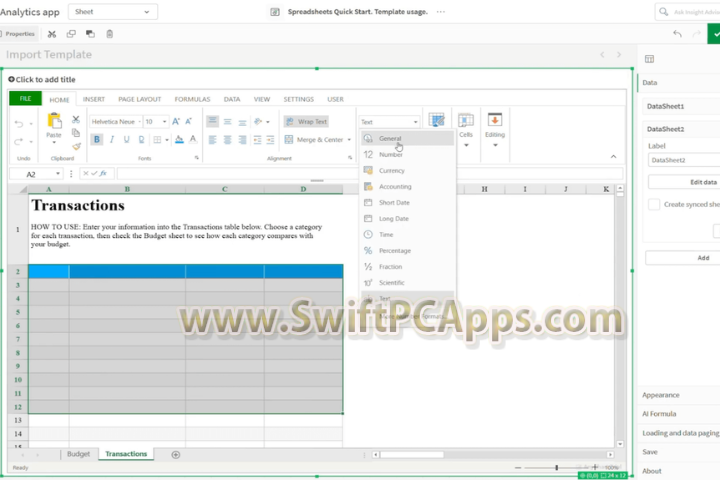Click the fill color bucket icon

pos(180,139)
